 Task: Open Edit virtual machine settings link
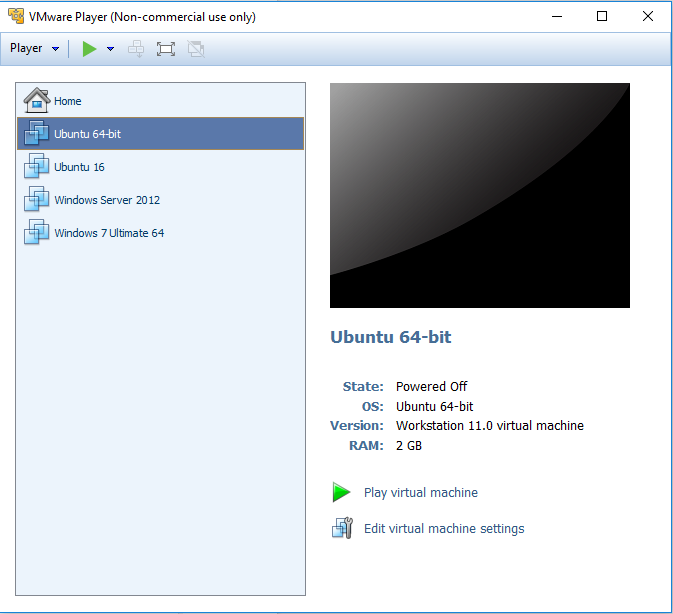[x=444, y=529]
